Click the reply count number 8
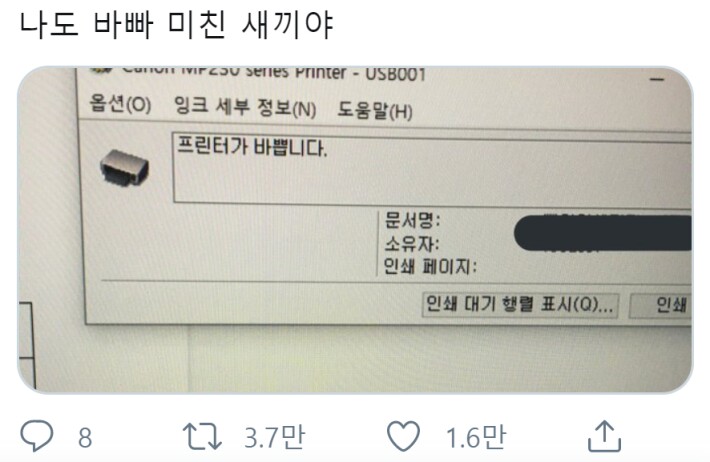Screen dimensions: 710x462 85,438
